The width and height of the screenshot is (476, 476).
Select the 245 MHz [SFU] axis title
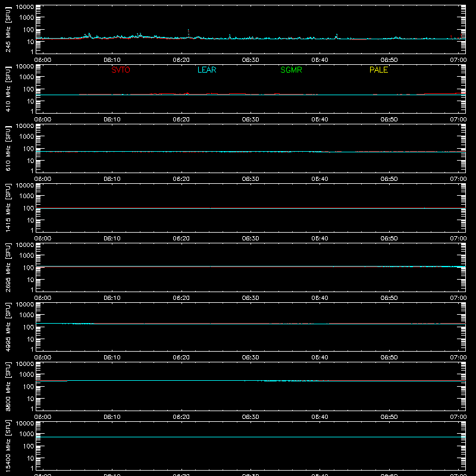pos(8,30)
